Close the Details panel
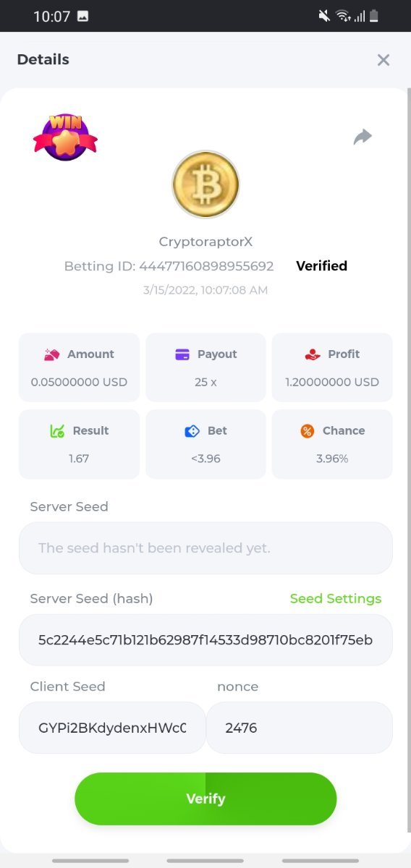 (x=384, y=60)
